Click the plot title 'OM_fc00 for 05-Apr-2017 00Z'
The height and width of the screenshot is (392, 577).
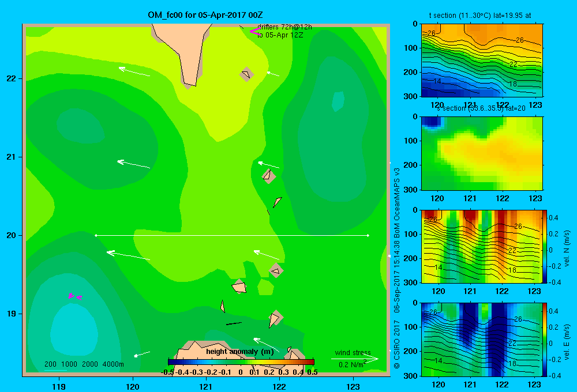pos(205,15)
